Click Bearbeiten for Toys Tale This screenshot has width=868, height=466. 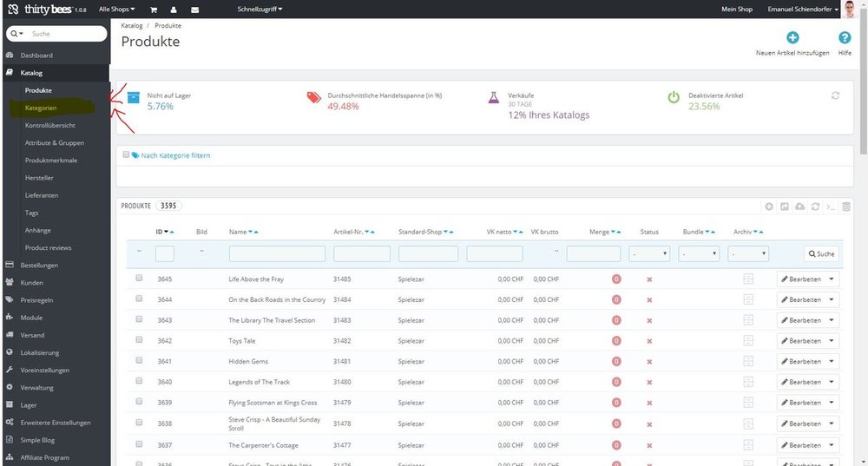800,341
